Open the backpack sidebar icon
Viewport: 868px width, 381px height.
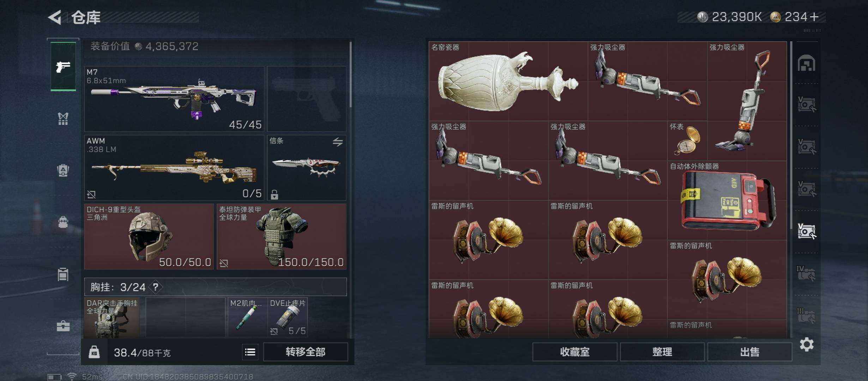click(x=63, y=170)
